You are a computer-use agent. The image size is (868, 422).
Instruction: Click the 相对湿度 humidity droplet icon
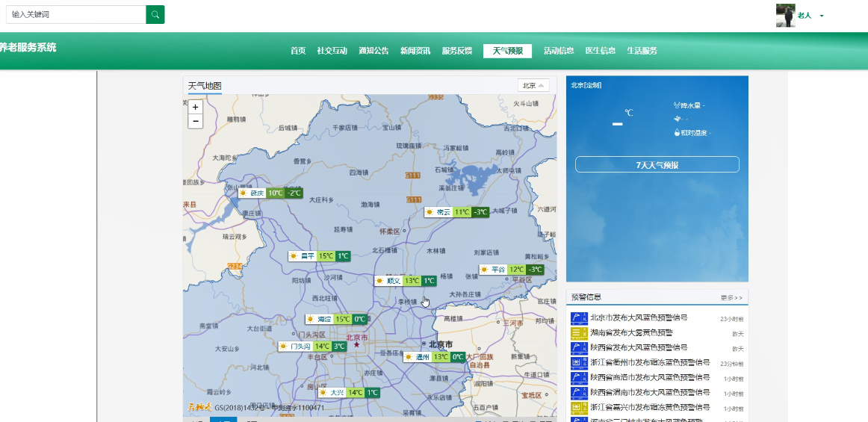[x=677, y=133]
